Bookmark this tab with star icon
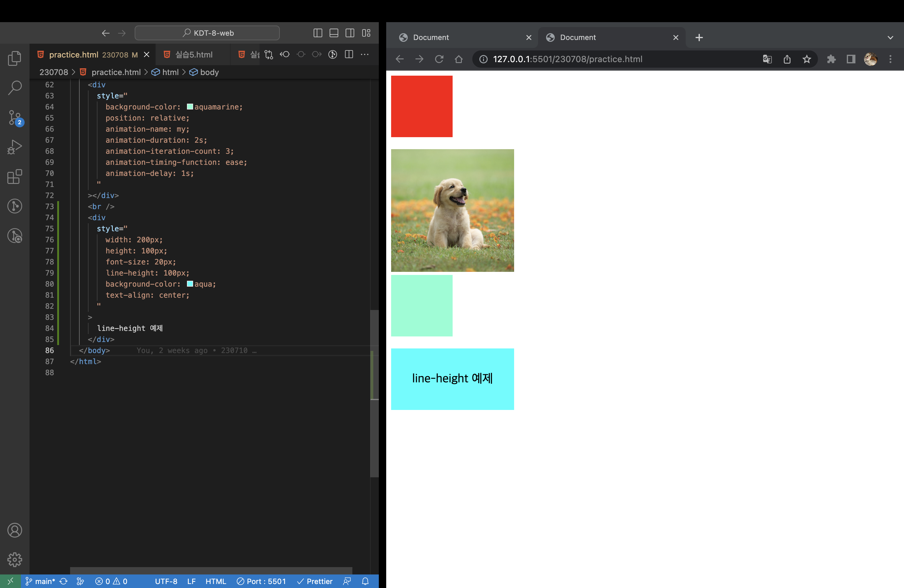 pos(807,59)
